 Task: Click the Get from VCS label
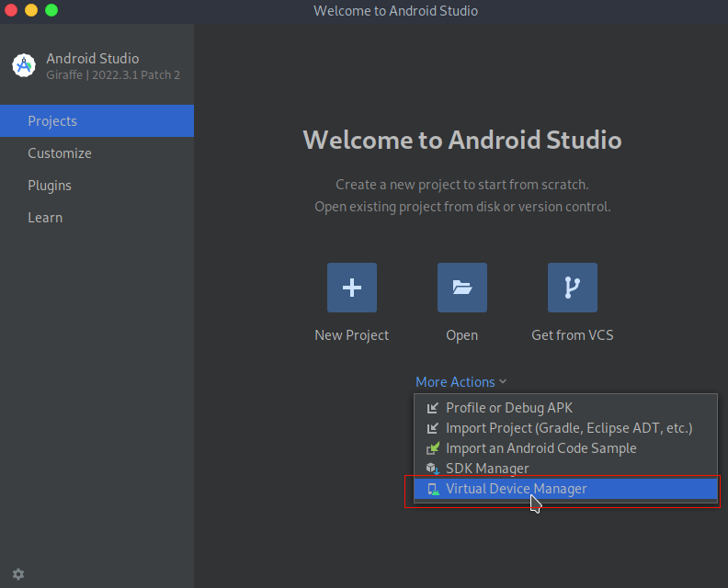click(x=573, y=335)
